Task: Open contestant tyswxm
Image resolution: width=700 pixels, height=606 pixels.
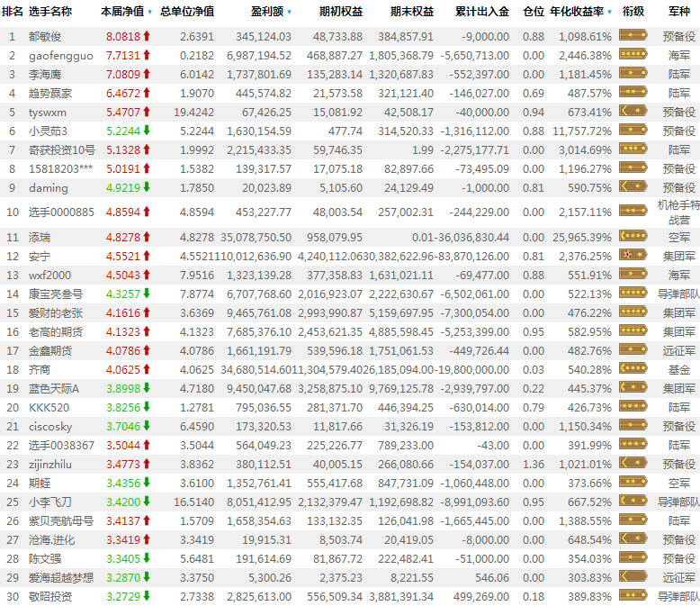Action: [48, 113]
